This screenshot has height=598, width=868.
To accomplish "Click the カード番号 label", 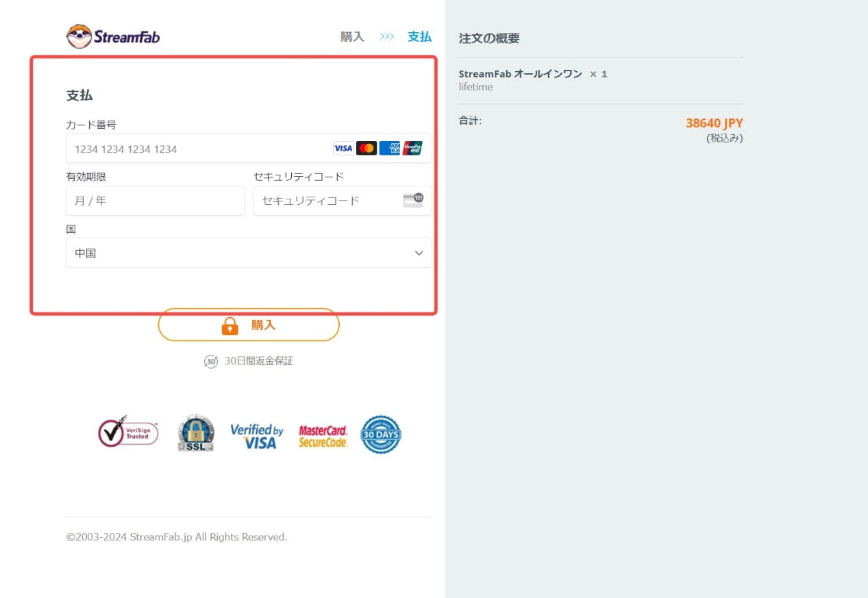I will [91, 125].
